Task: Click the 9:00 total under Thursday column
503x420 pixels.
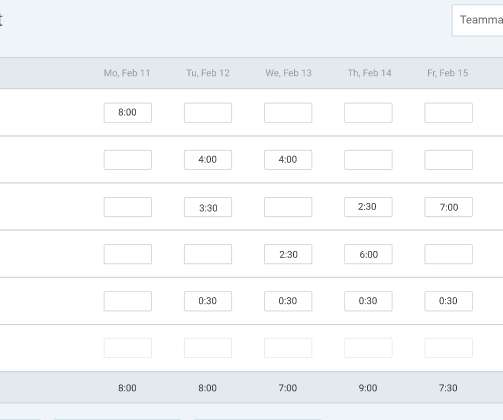Action: pyautogui.click(x=368, y=388)
